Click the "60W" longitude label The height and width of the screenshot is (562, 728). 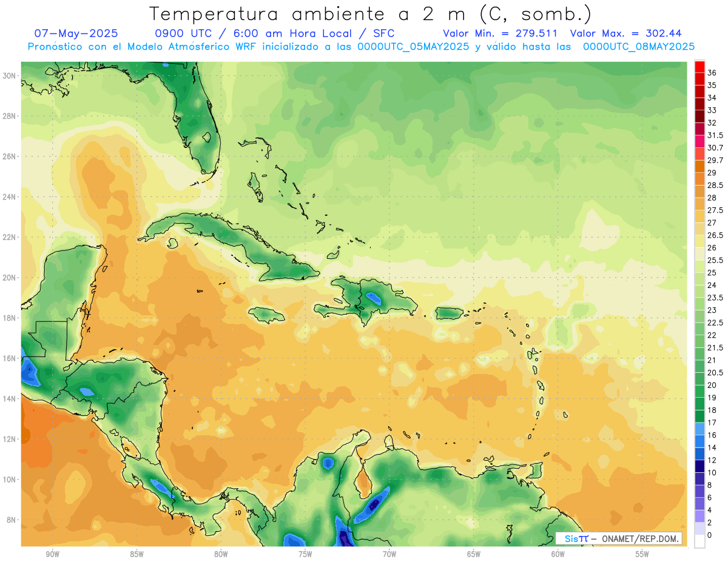tap(558, 555)
